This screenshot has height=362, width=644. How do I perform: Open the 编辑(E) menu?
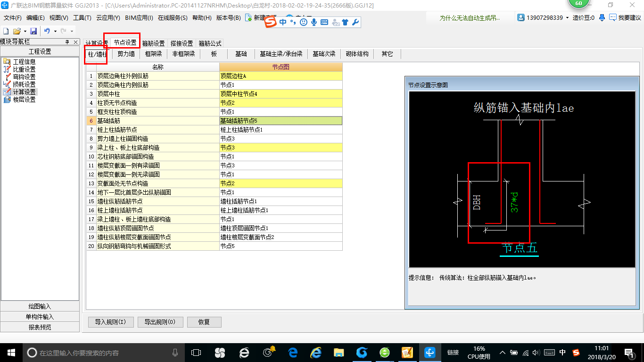35,18
